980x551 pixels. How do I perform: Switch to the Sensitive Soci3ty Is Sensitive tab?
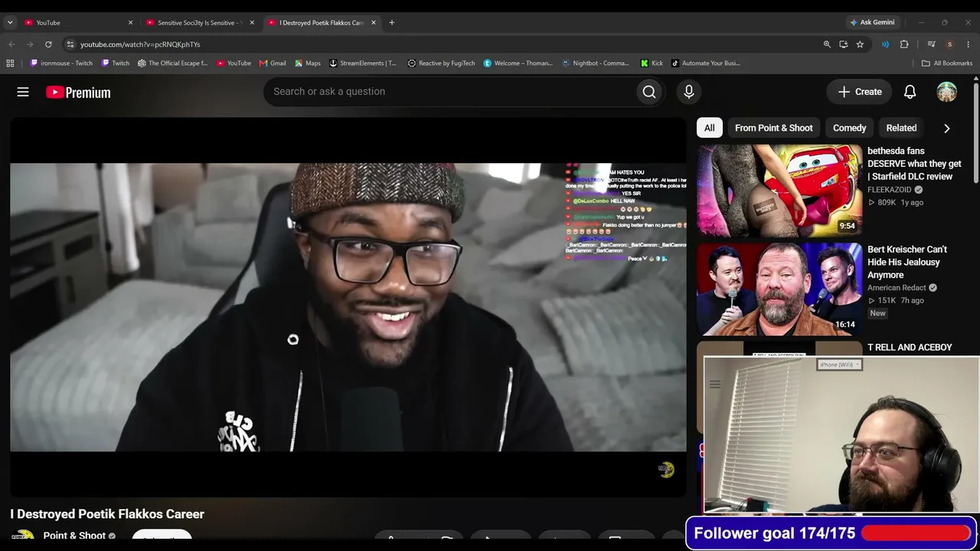(x=200, y=23)
